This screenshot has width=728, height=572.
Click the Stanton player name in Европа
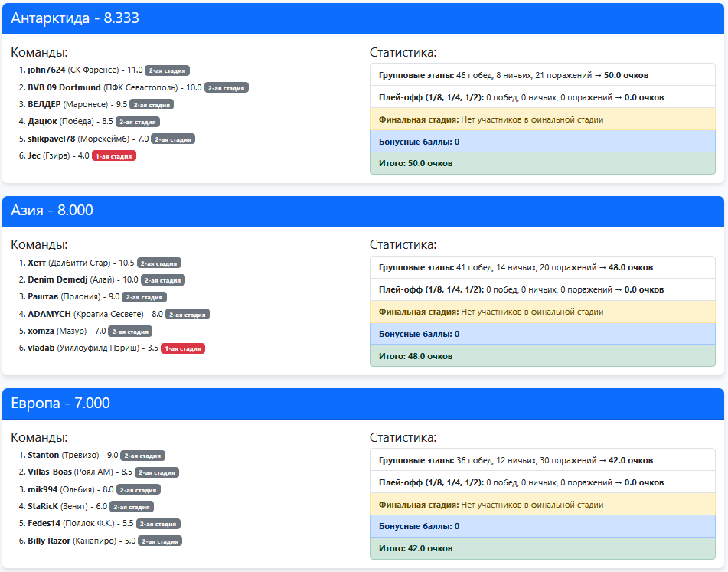click(x=43, y=455)
